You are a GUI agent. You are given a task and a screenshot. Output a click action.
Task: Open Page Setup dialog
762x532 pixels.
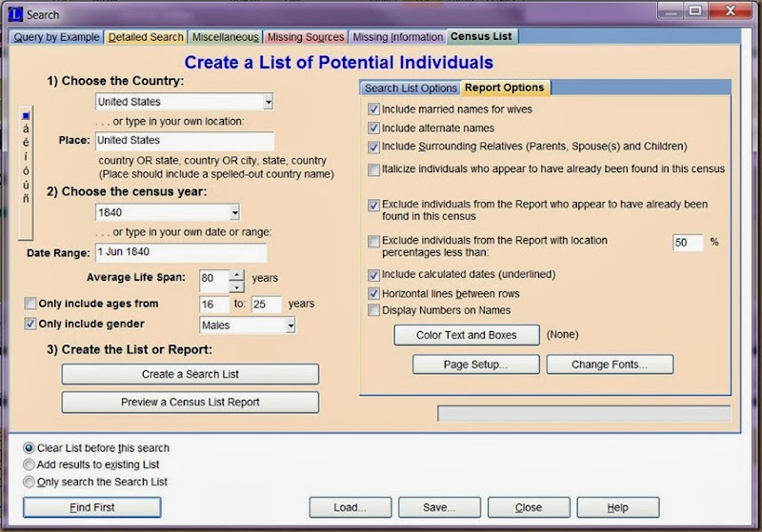(475, 365)
